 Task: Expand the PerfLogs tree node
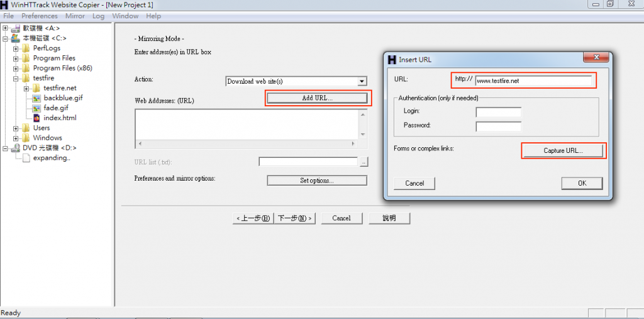[16, 48]
